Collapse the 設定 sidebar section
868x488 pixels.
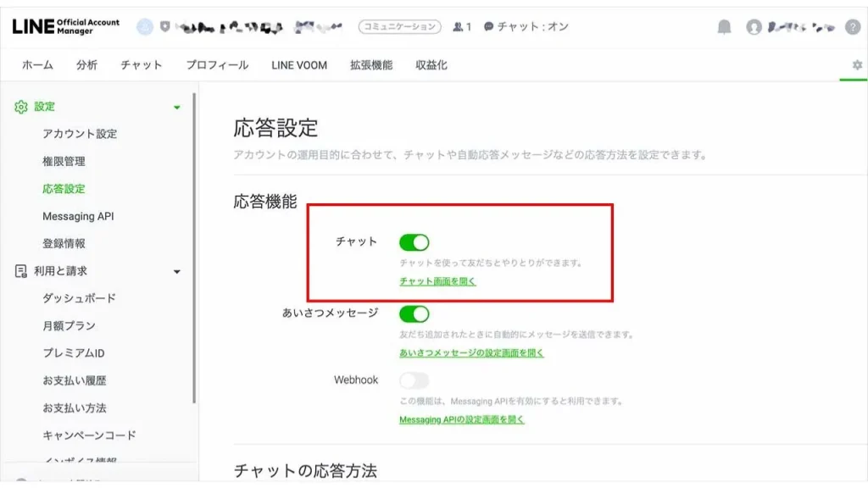176,107
